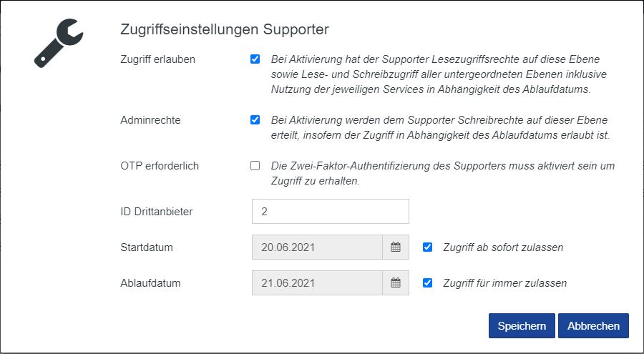Cancel the dialog with Abbrechen
The image size is (644, 354).
(593, 325)
